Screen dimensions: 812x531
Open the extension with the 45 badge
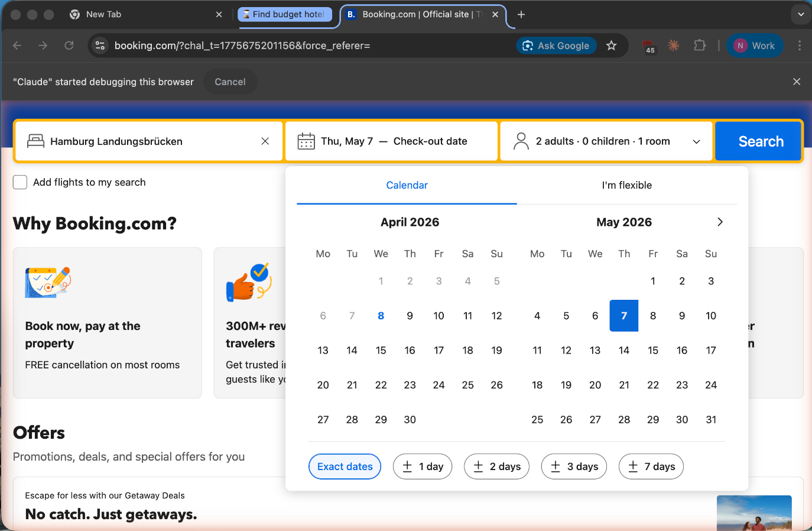pyautogui.click(x=649, y=46)
